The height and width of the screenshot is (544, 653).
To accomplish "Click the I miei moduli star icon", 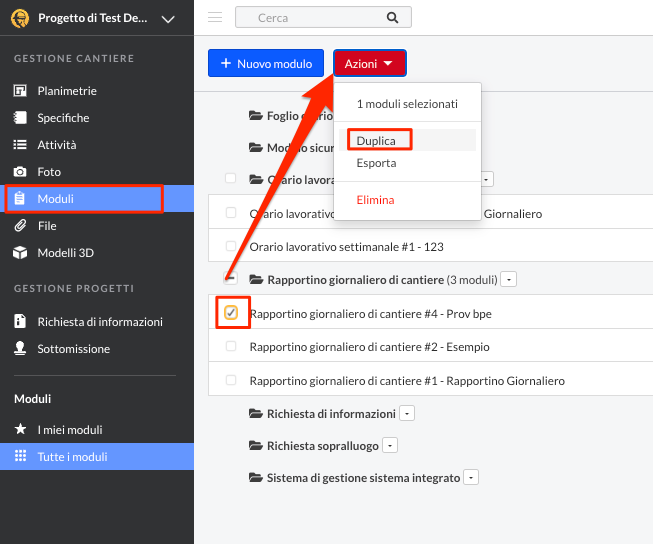I will pos(20,429).
